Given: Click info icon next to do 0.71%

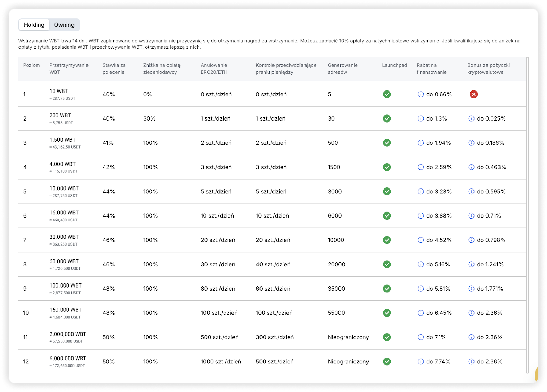Looking at the screenshot, I should [x=471, y=216].
